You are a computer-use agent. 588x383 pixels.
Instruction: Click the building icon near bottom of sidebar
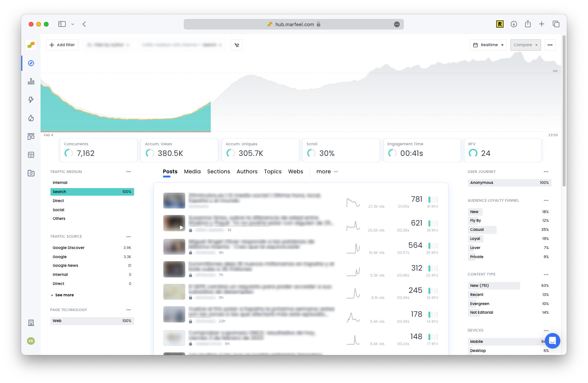[31, 323]
